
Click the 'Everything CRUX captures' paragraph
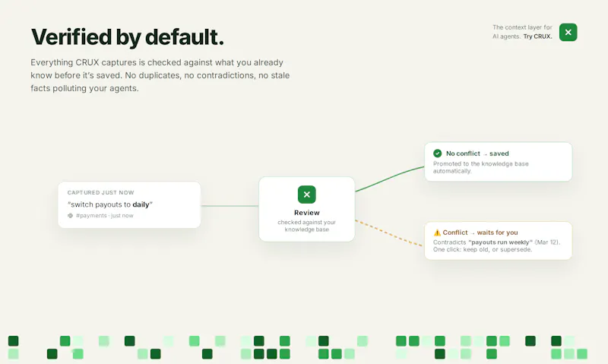pyautogui.click(x=160, y=75)
